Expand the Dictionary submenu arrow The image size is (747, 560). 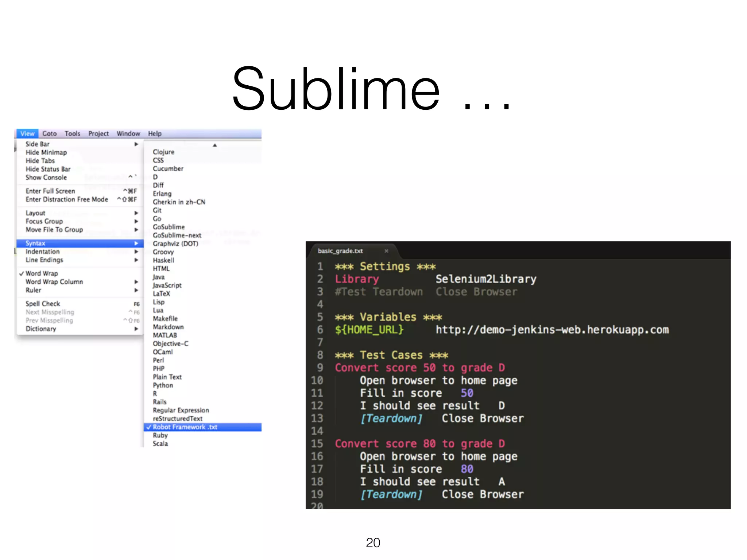tap(136, 329)
